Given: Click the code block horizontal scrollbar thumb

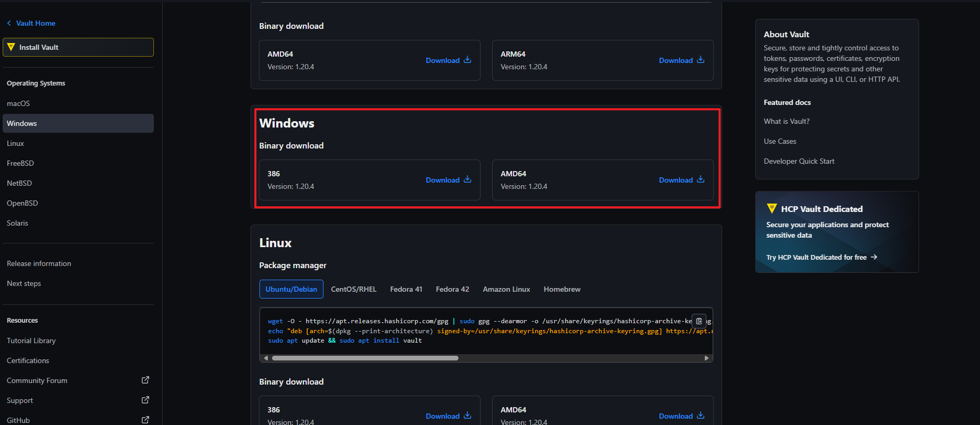Looking at the screenshot, I should 365,358.
